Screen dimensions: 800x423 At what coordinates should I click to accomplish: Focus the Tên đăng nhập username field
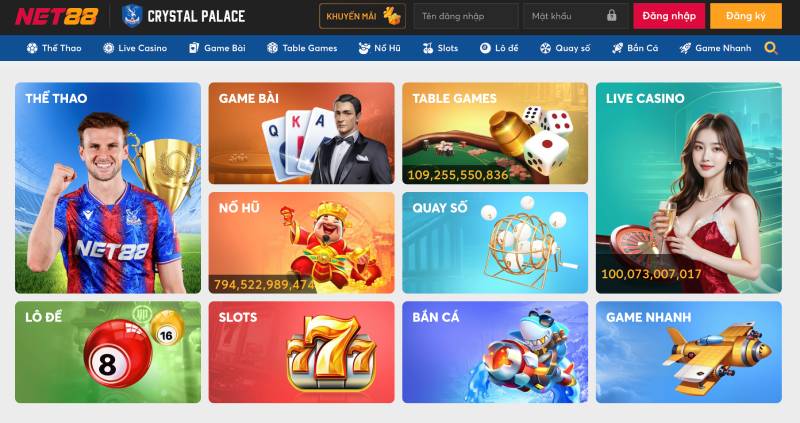(x=466, y=16)
